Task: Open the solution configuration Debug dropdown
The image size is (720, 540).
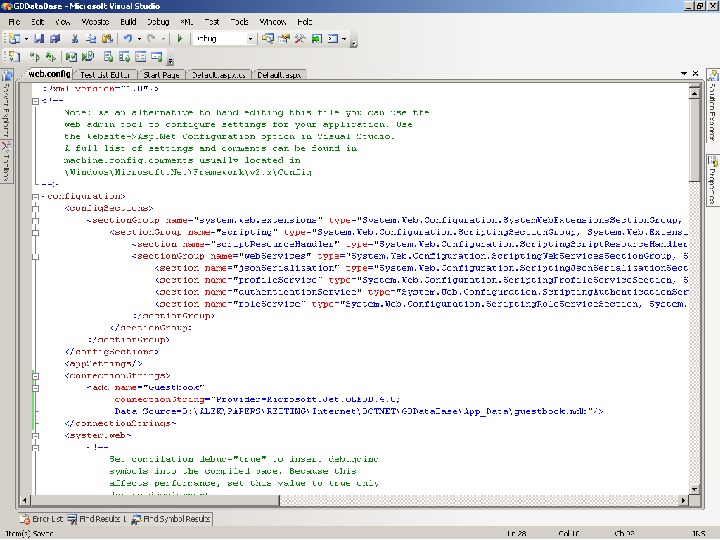Action: point(251,38)
